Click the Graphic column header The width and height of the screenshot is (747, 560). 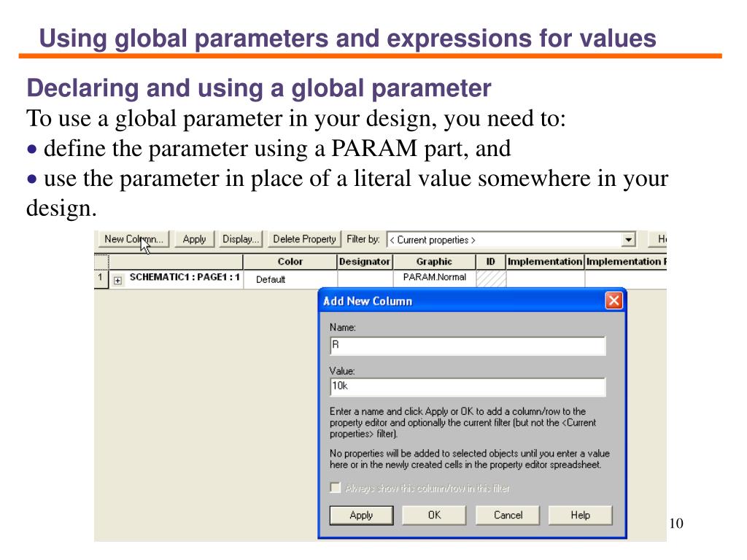(x=434, y=262)
